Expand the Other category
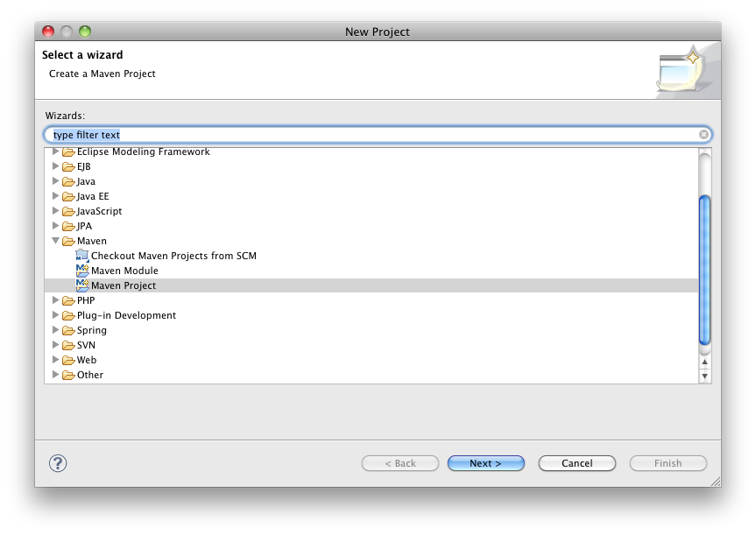The image size is (756, 535). (56, 375)
